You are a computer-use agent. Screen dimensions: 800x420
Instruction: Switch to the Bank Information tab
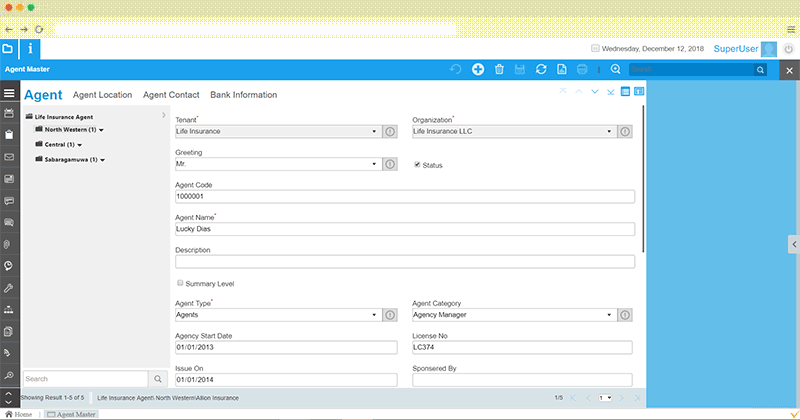(x=243, y=95)
